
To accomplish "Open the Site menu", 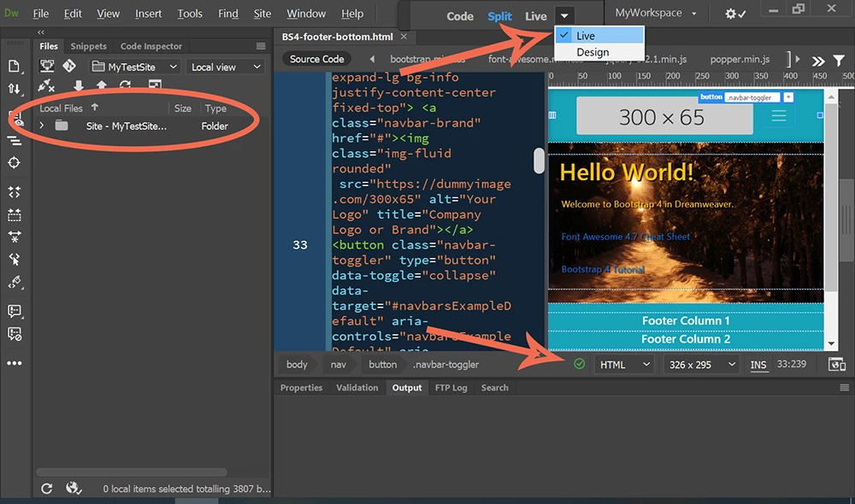I will coord(262,14).
